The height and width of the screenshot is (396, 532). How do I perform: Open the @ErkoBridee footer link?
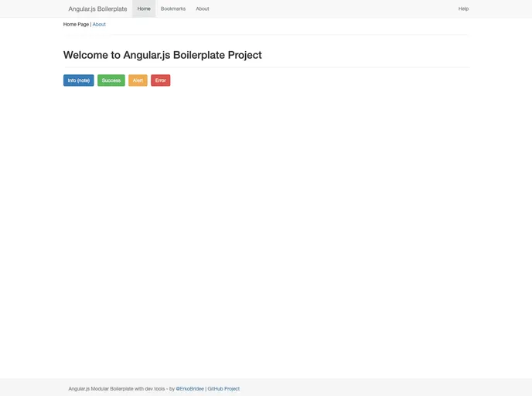(x=190, y=389)
